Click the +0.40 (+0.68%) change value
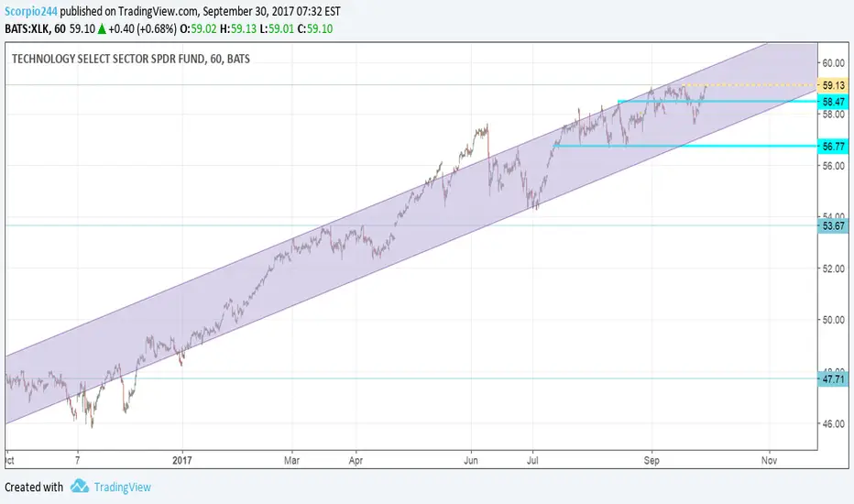The width and height of the screenshot is (854, 504). pyautogui.click(x=142, y=28)
